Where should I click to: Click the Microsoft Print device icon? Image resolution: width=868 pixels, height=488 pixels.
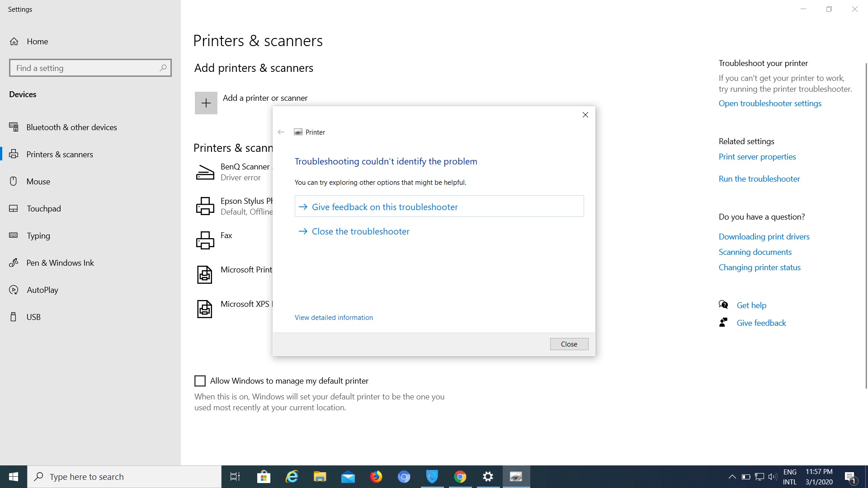coord(204,274)
